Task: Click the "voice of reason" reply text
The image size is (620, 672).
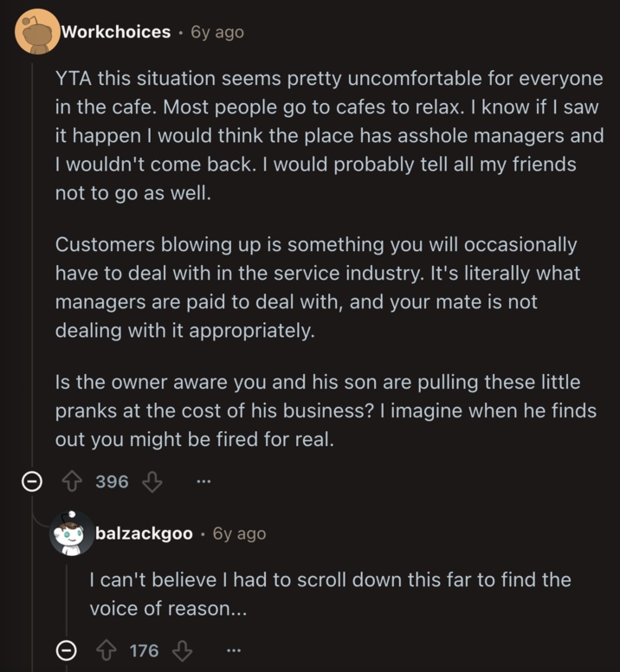Action: tap(329, 594)
